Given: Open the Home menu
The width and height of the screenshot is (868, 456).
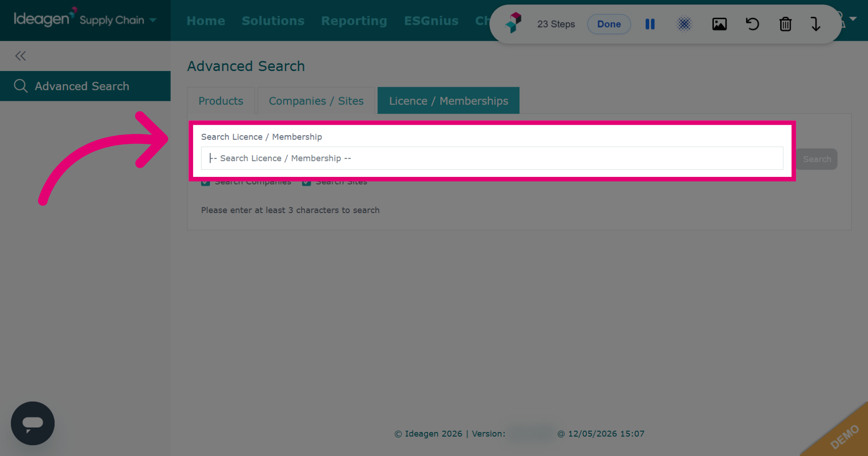Looking at the screenshot, I should click(206, 21).
